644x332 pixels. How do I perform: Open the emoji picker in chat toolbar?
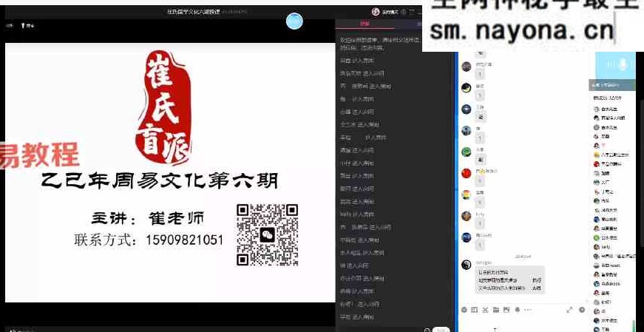[x=464, y=309]
